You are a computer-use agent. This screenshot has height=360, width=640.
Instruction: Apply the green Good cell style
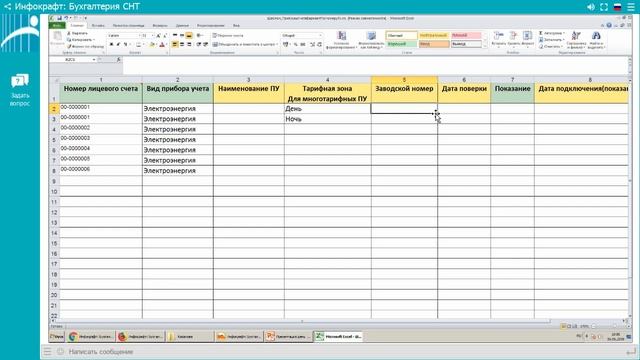(401, 44)
